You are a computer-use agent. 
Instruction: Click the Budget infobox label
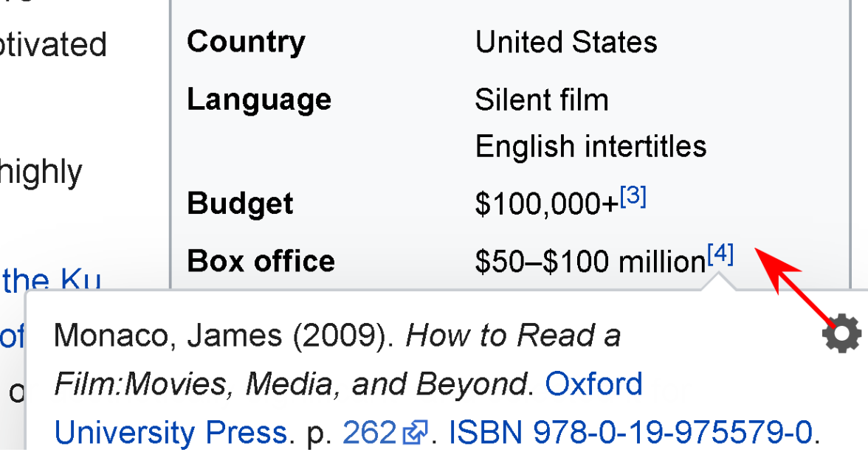pyautogui.click(x=240, y=204)
